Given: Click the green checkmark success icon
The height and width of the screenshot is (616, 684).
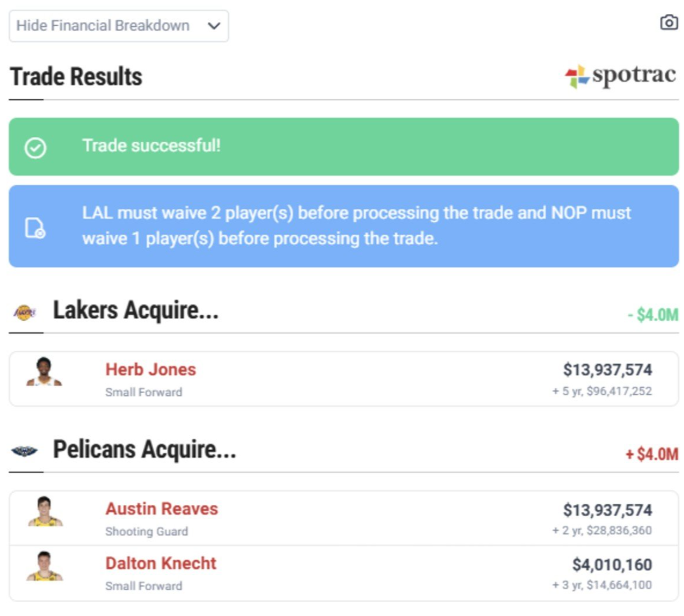Looking at the screenshot, I should pyautogui.click(x=36, y=147).
